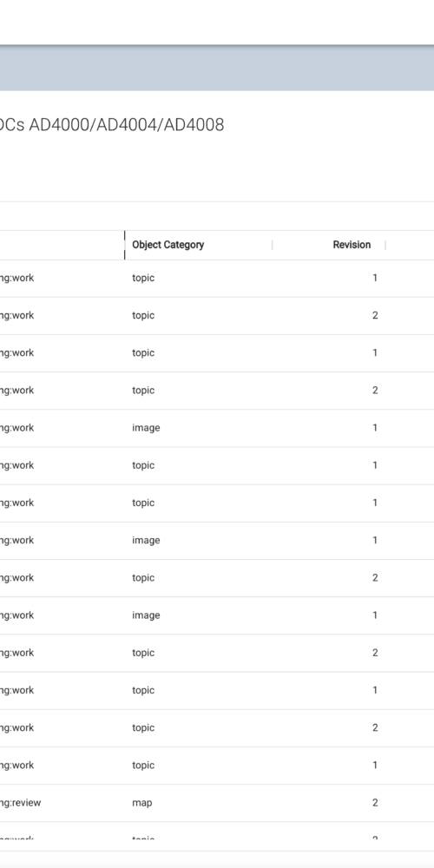
Task: Click the Revision value in the map row
Action: tap(375, 803)
